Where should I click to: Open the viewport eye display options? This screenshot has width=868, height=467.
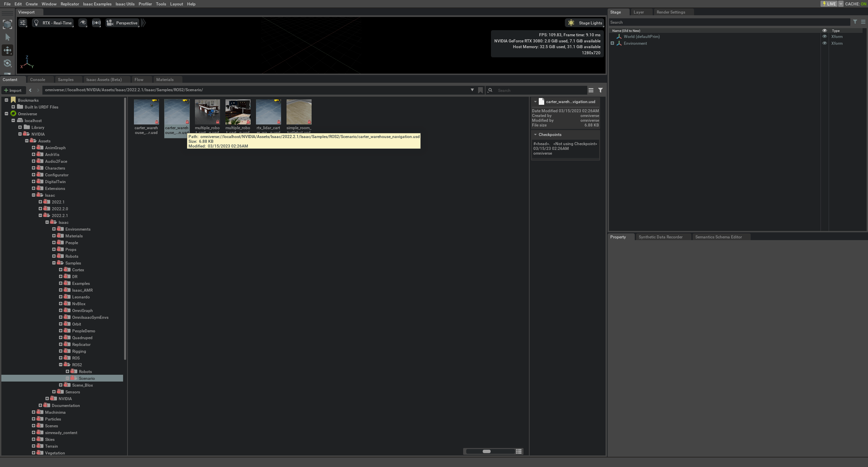(x=83, y=23)
